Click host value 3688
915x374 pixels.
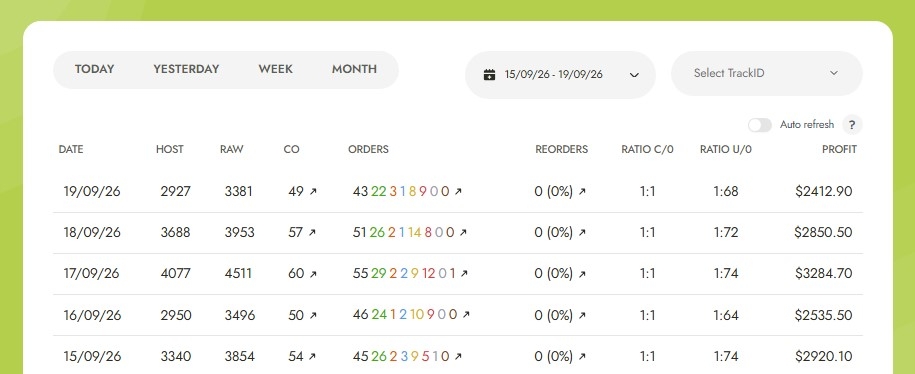tap(176, 232)
